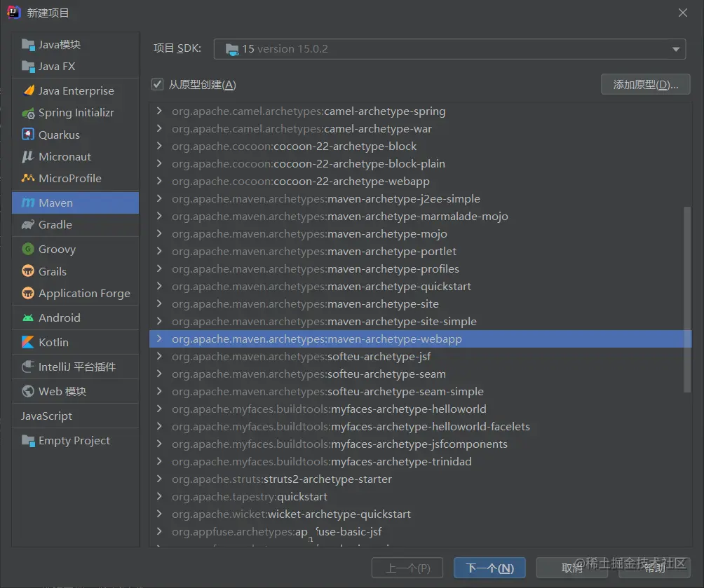Select myfaces-archetype-trinidad archetype
The image size is (704, 588).
(420, 461)
